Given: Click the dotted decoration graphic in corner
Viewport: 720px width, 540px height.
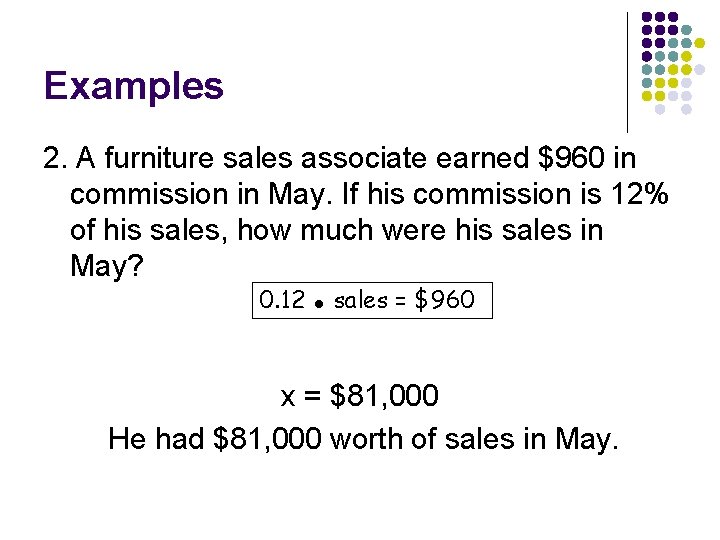Looking at the screenshot, I should pyautogui.click(x=673, y=63).
